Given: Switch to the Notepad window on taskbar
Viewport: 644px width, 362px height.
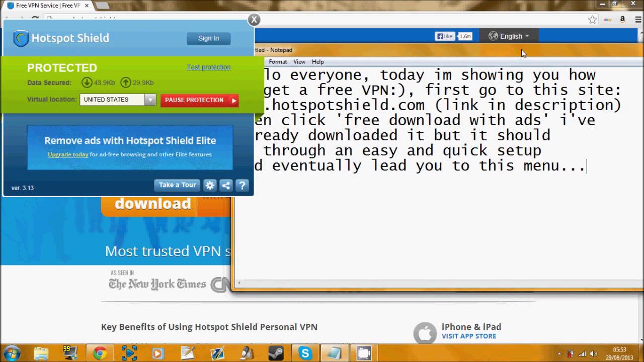Looking at the screenshot, I should pyautogui.click(x=335, y=353).
